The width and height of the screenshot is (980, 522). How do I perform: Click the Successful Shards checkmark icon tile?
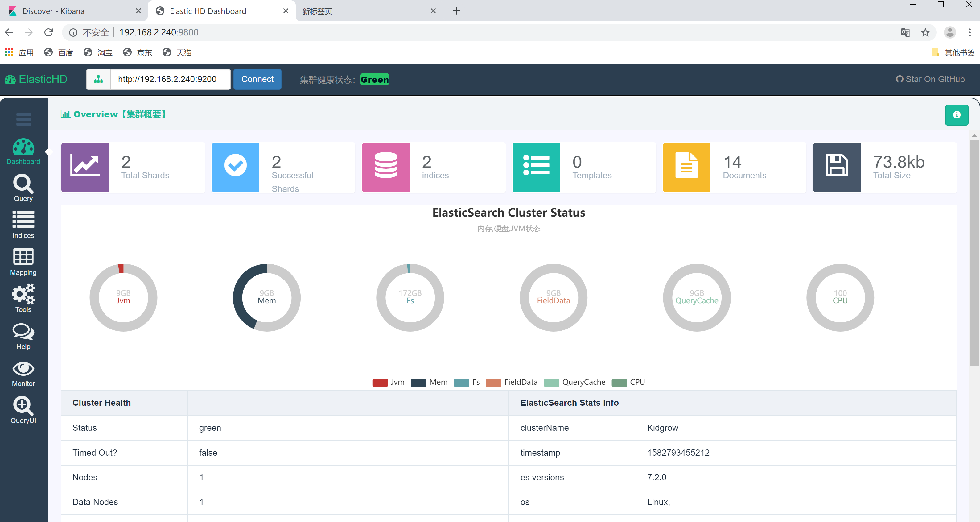pyautogui.click(x=236, y=168)
